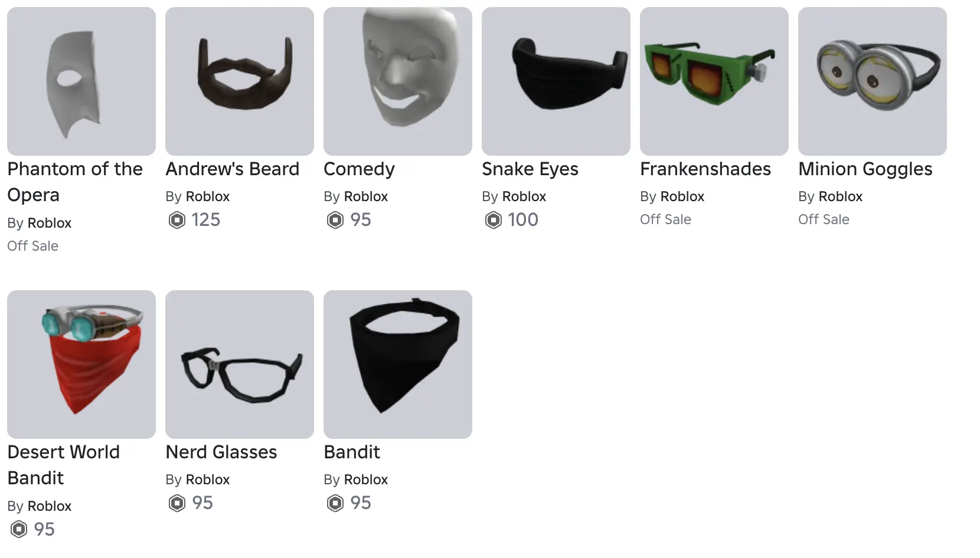Open the white Comedy mask thumbnail
This screenshot has width=980, height=558.
tap(398, 81)
